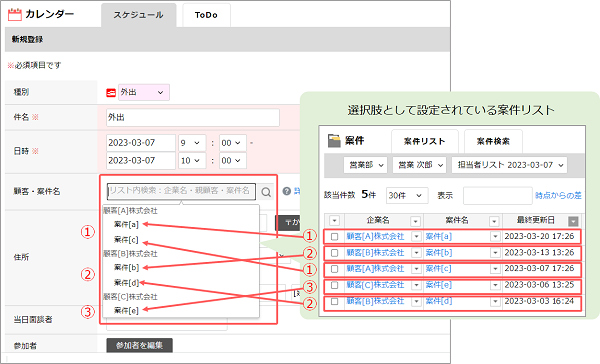Click the red 外出 type icon
Viewport: 600px width, 364px height.
[x=111, y=93]
